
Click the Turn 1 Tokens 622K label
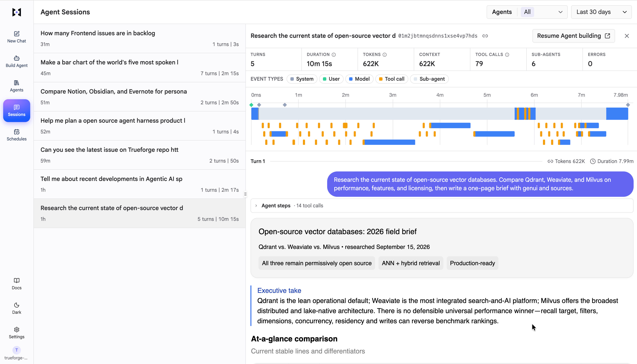(x=566, y=161)
